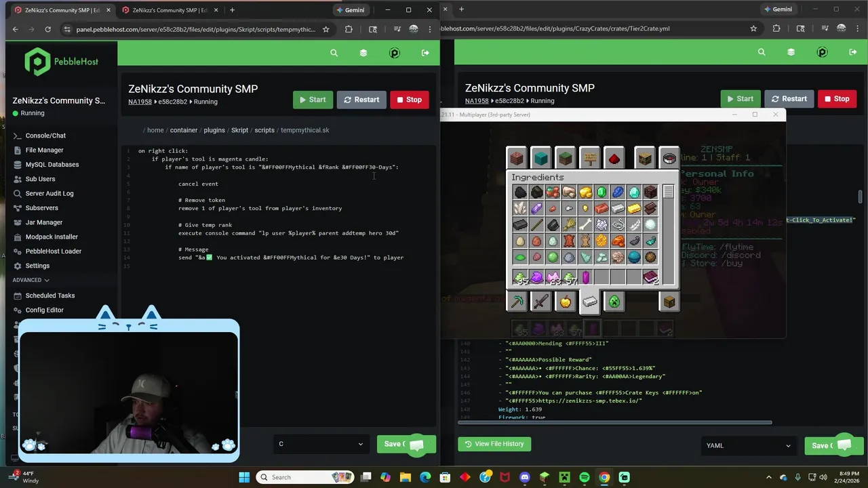This screenshot has height=488, width=868.
Task: Reload the left browser page
Action: click(47, 29)
